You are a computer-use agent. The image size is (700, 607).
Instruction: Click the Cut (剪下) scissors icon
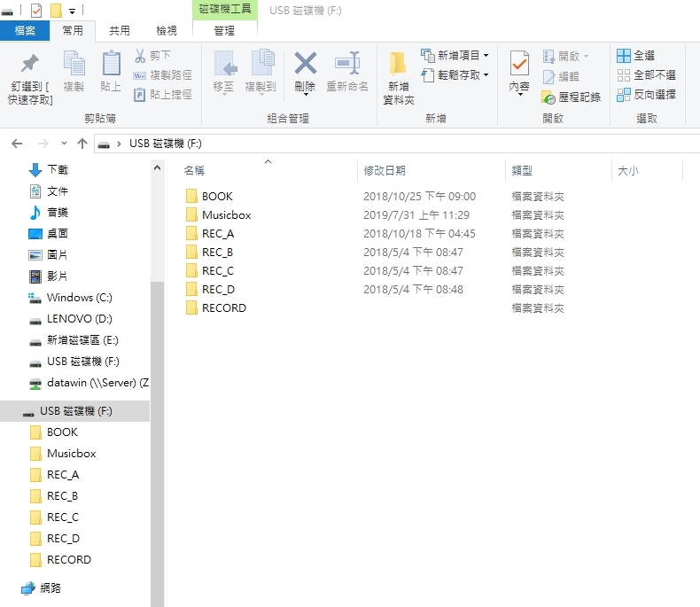(140, 55)
